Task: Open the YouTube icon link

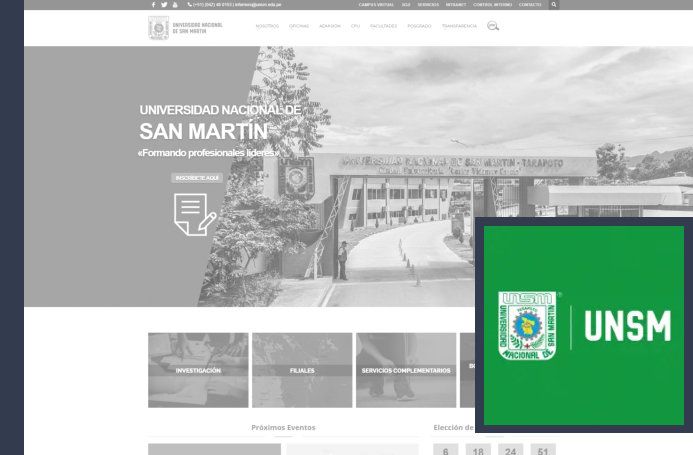Action: (x=175, y=5)
